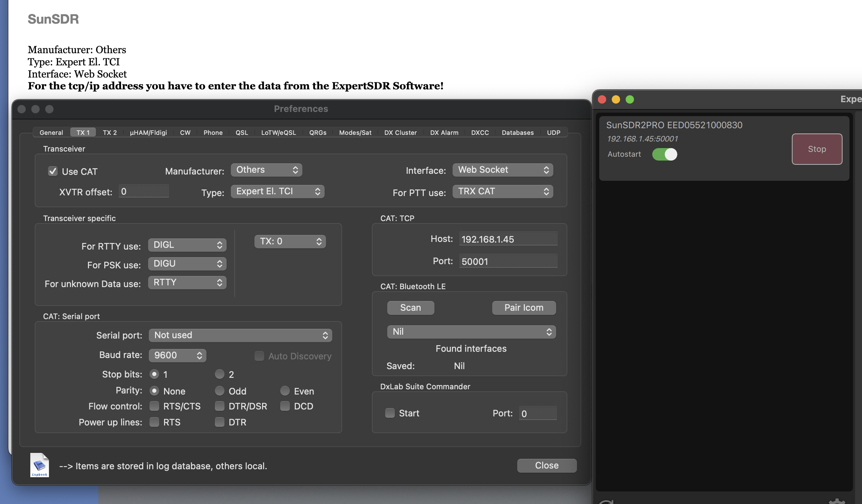This screenshot has height=504, width=862.
Task: Switch to the Phone tab
Action: click(213, 132)
